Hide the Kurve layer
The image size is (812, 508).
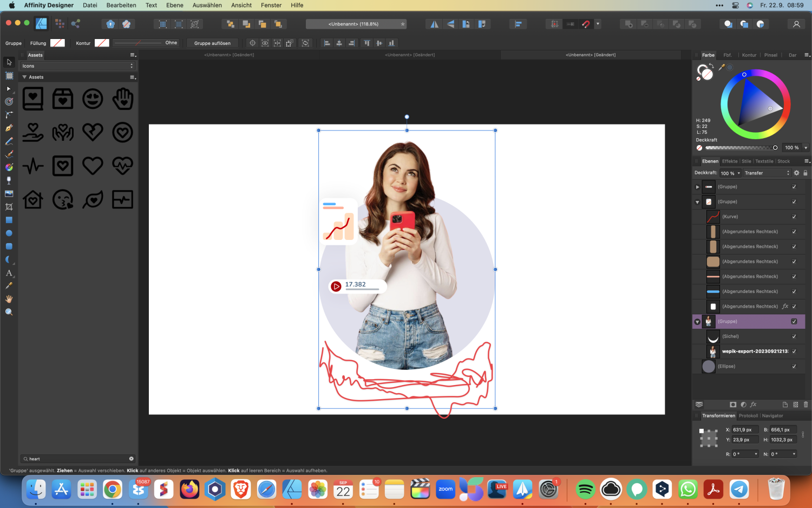pos(794,217)
